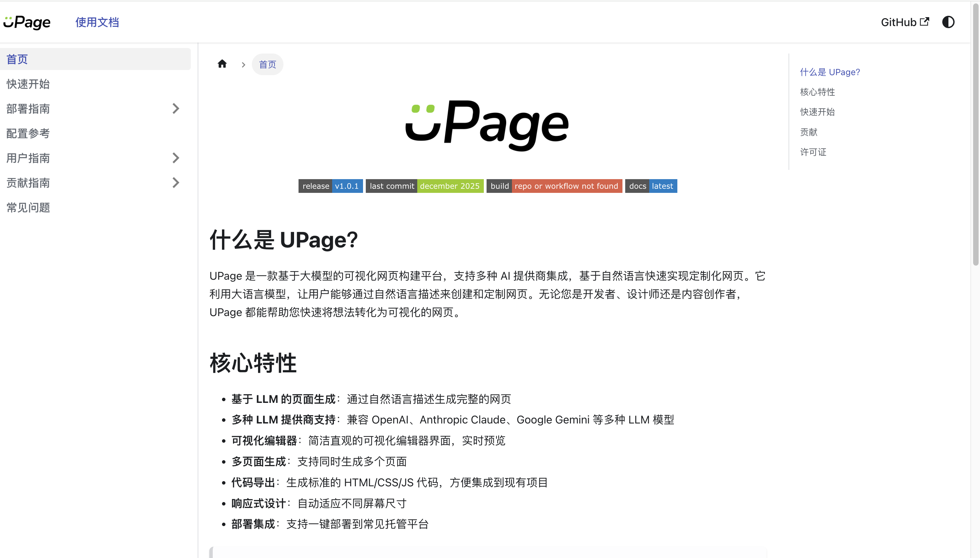The height and width of the screenshot is (558, 980).
Task: Expand the 用户指南 sidebar section
Action: click(x=175, y=158)
